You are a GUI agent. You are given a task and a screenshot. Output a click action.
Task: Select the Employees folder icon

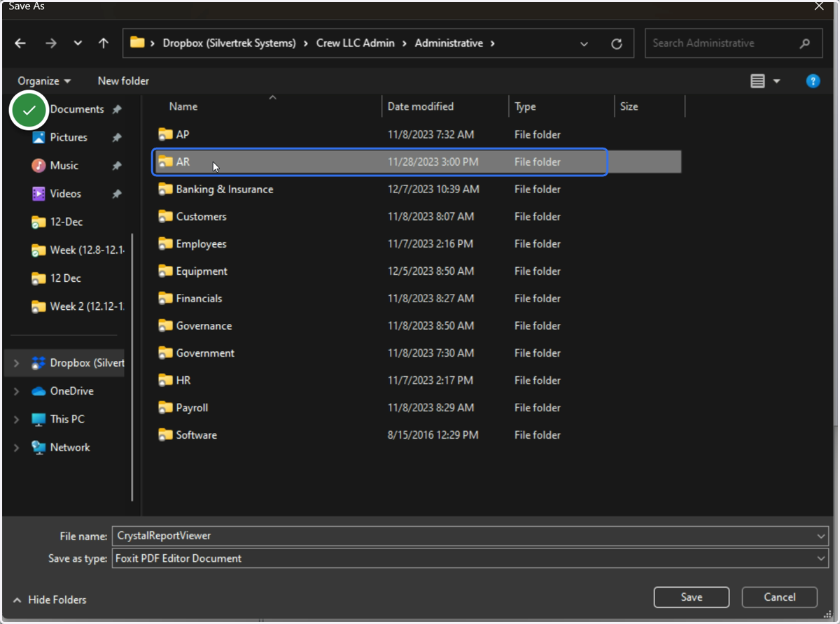[165, 243]
